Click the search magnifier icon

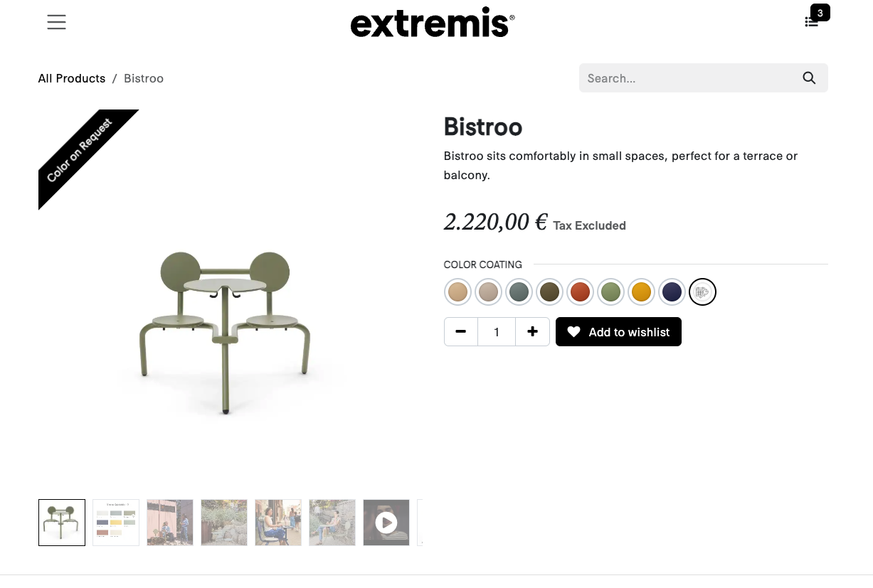coord(809,78)
